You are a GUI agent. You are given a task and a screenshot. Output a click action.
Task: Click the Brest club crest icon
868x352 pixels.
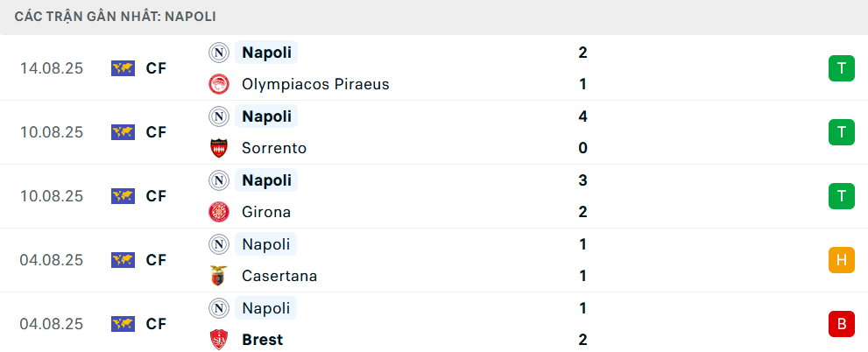pos(218,340)
